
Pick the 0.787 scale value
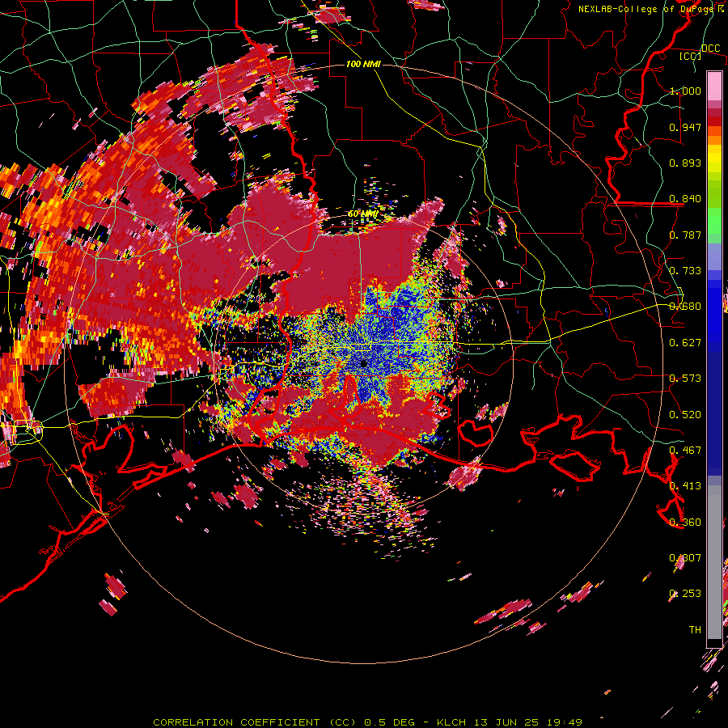click(x=685, y=235)
